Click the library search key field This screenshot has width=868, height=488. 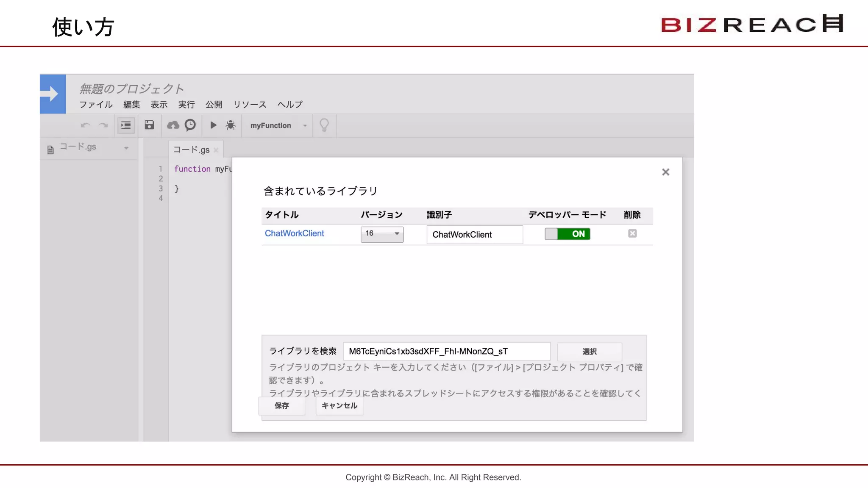446,352
